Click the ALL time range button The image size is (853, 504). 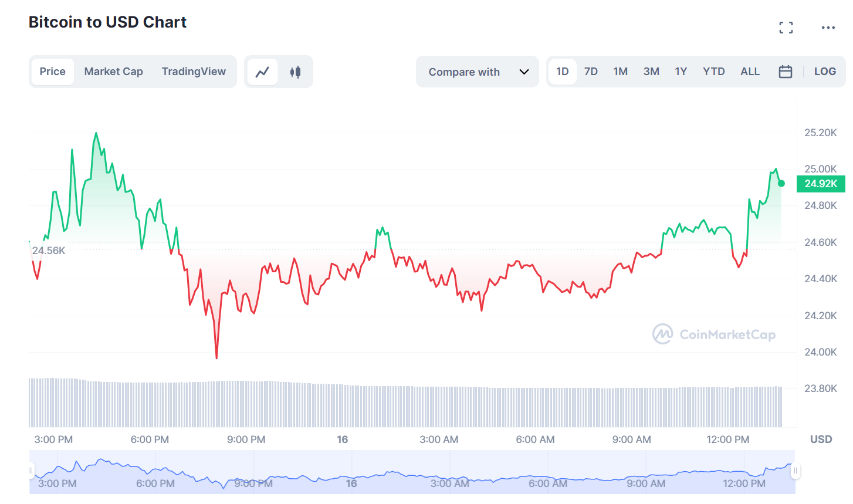[x=750, y=72]
